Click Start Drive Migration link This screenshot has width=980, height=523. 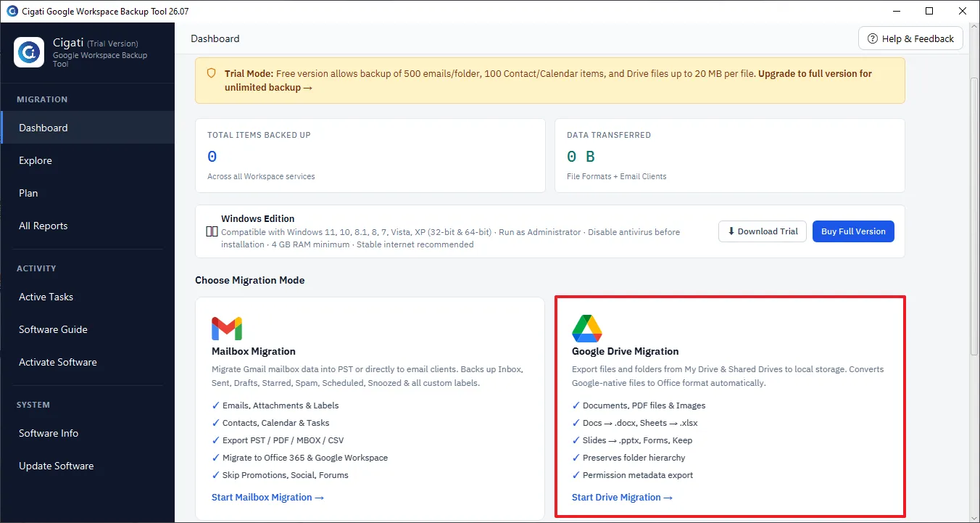point(622,497)
